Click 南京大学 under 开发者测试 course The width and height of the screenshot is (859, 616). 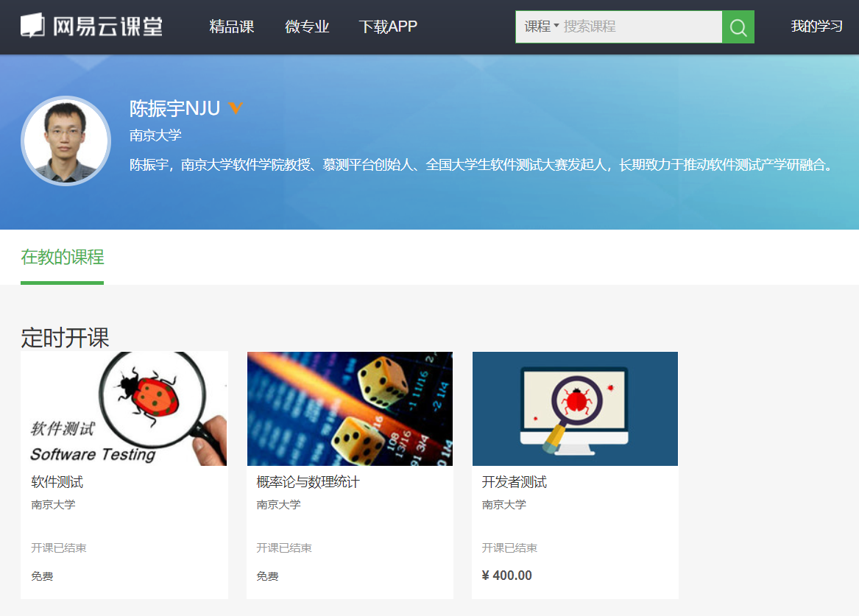pyautogui.click(x=504, y=504)
